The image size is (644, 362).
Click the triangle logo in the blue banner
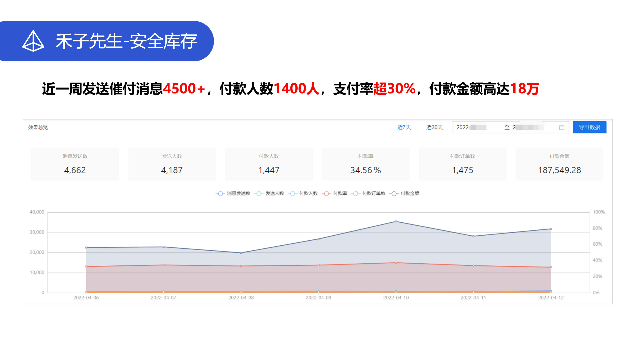tap(33, 41)
